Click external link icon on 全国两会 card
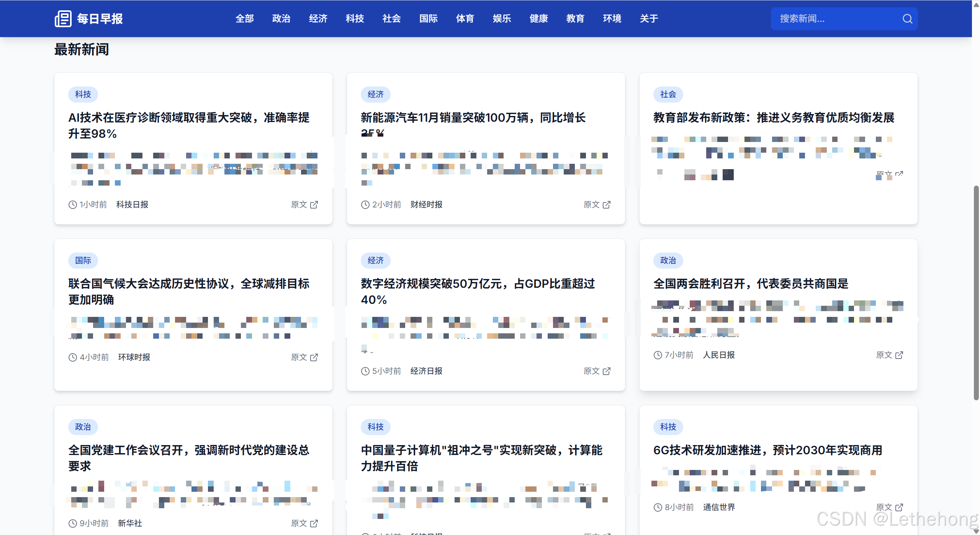 pos(900,355)
